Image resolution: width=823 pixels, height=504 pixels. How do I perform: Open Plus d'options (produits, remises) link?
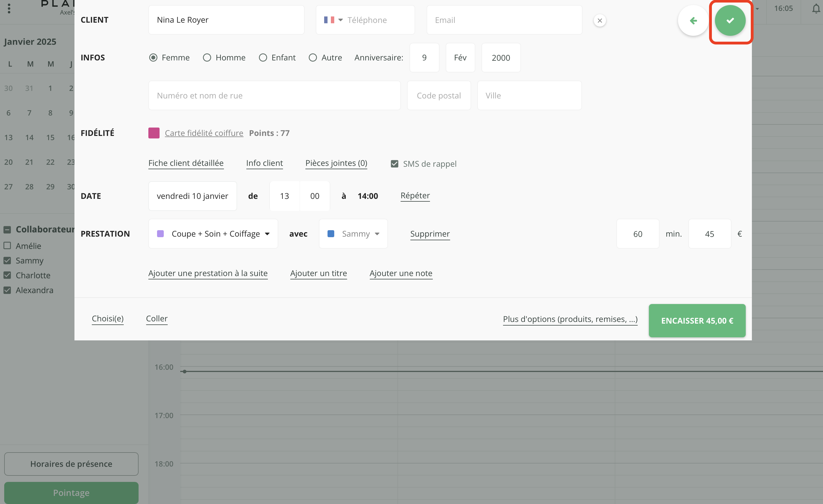tap(570, 319)
